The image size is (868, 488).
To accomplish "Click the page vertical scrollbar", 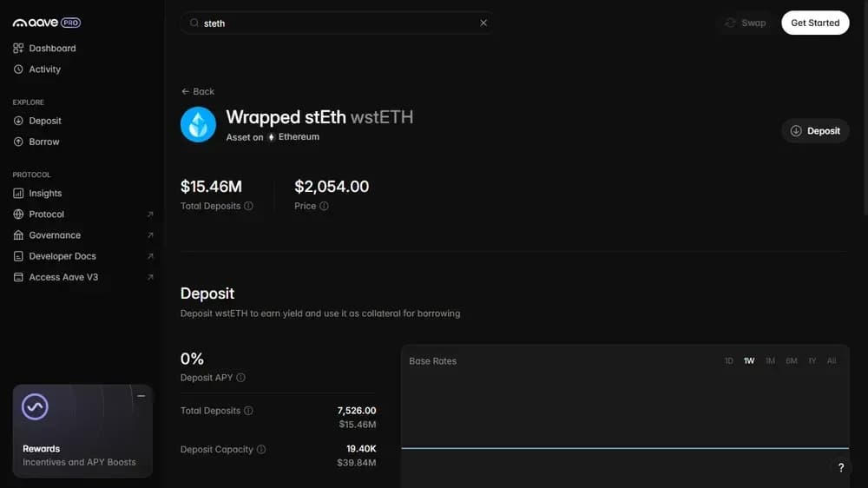I will [865, 107].
